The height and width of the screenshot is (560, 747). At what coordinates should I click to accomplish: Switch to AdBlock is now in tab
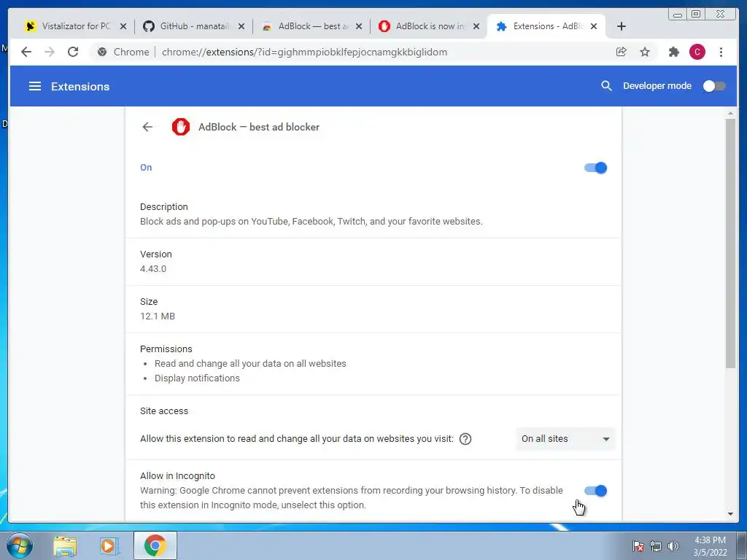[x=430, y=26]
